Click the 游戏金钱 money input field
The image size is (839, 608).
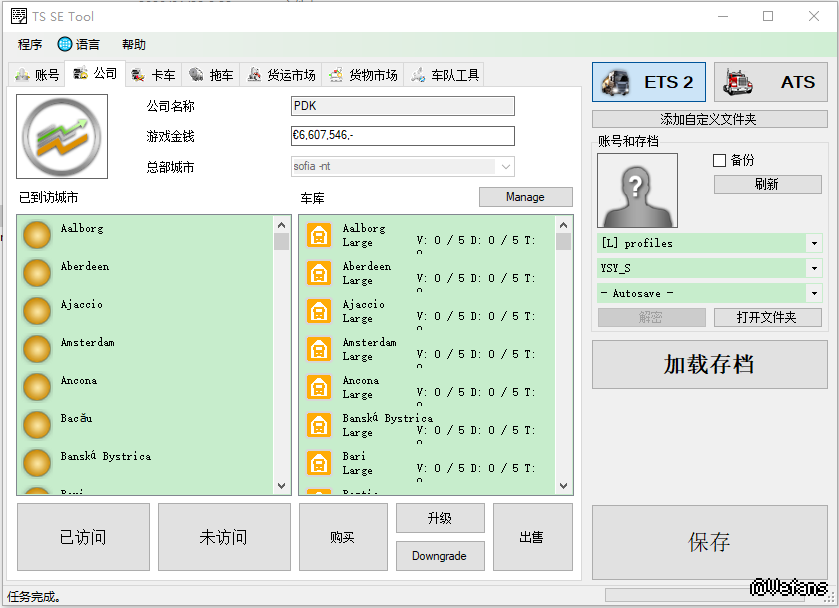click(402, 136)
